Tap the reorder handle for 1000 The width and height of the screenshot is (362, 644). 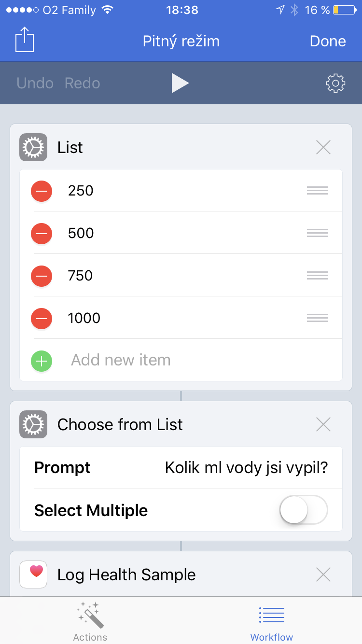coord(317,318)
